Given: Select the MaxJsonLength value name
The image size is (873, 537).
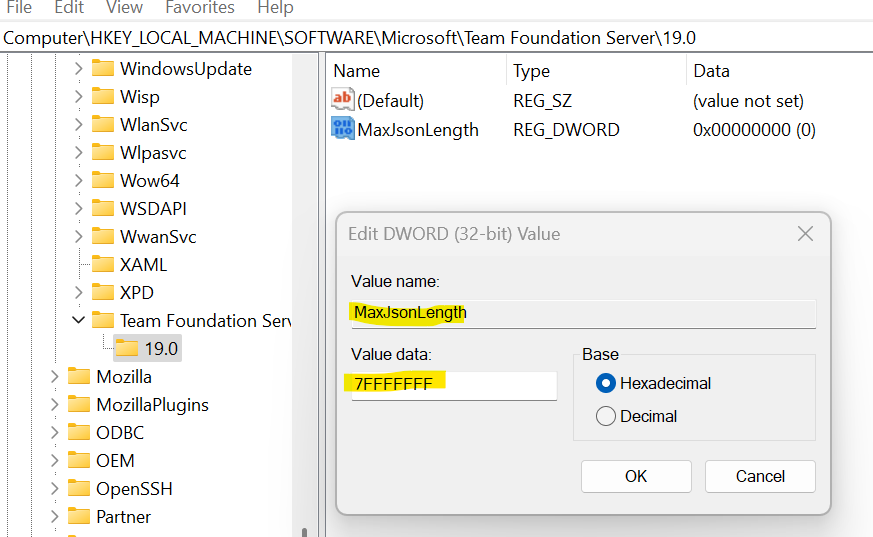Looking at the screenshot, I should (418, 130).
